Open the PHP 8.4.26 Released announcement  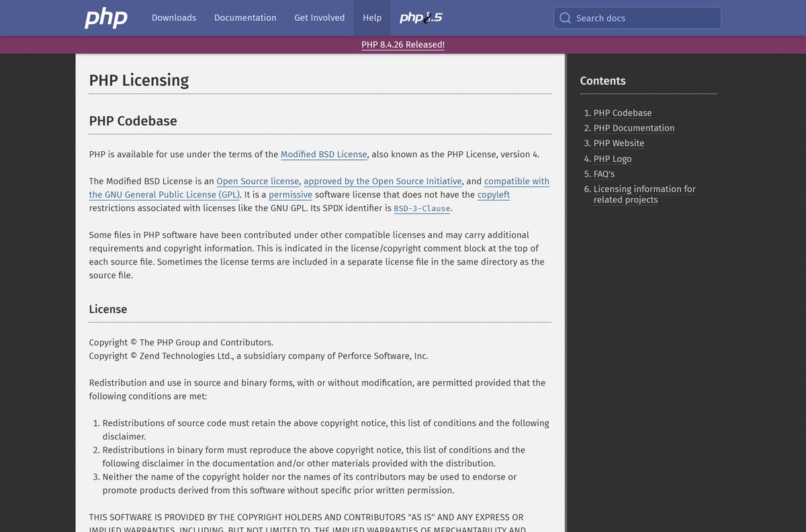pos(403,44)
